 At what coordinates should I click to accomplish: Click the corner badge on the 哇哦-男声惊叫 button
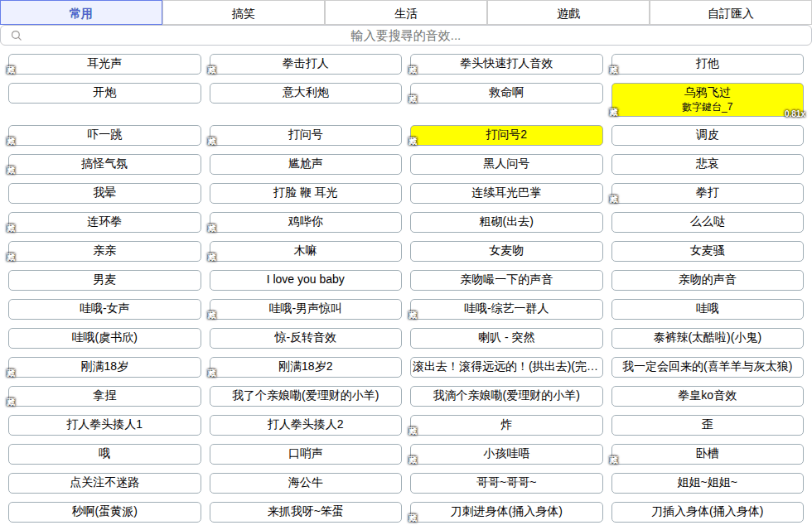coord(212,316)
